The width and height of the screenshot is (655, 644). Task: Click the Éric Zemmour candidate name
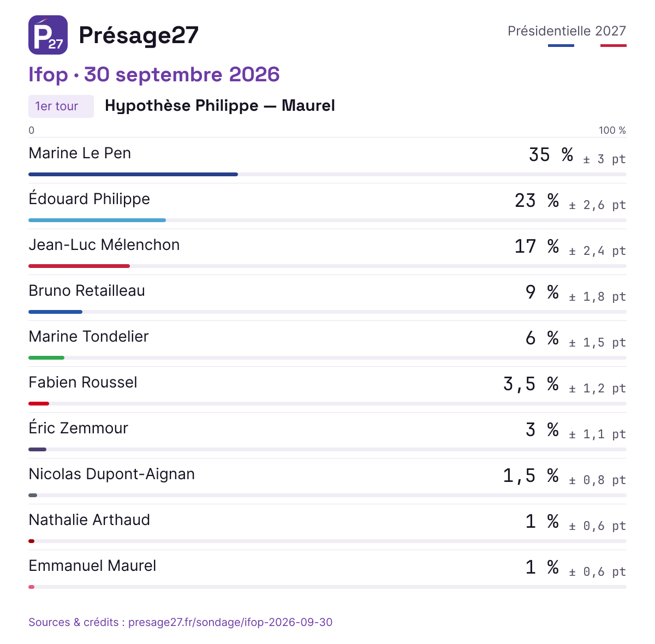coord(78,428)
